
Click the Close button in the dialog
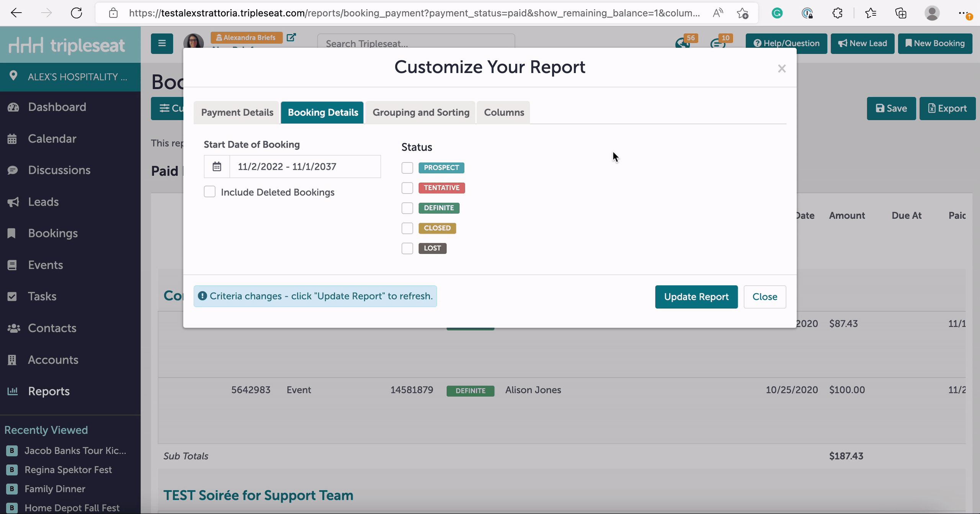click(x=765, y=297)
